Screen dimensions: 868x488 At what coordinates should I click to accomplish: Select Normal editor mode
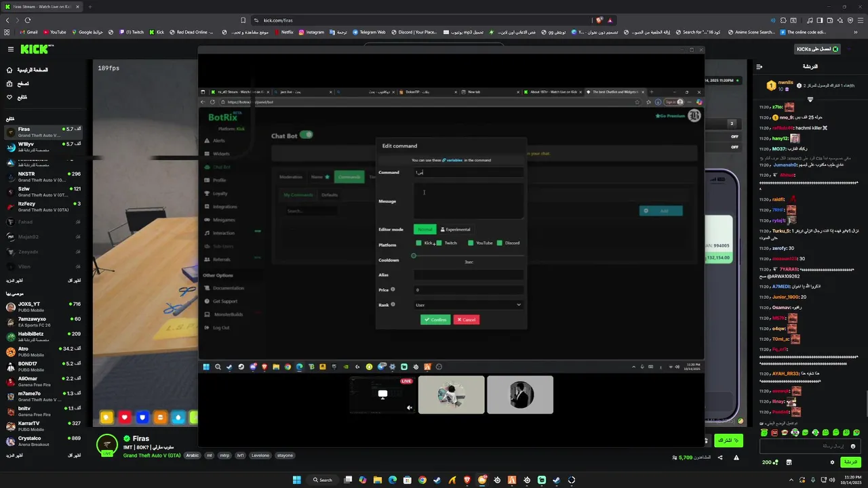coord(425,229)
